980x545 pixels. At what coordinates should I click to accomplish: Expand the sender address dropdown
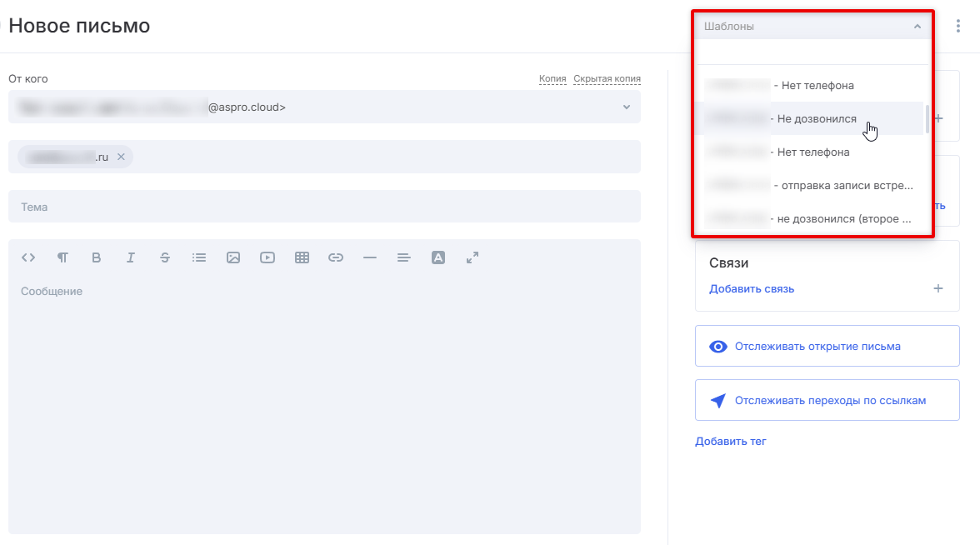pos(627,107)
